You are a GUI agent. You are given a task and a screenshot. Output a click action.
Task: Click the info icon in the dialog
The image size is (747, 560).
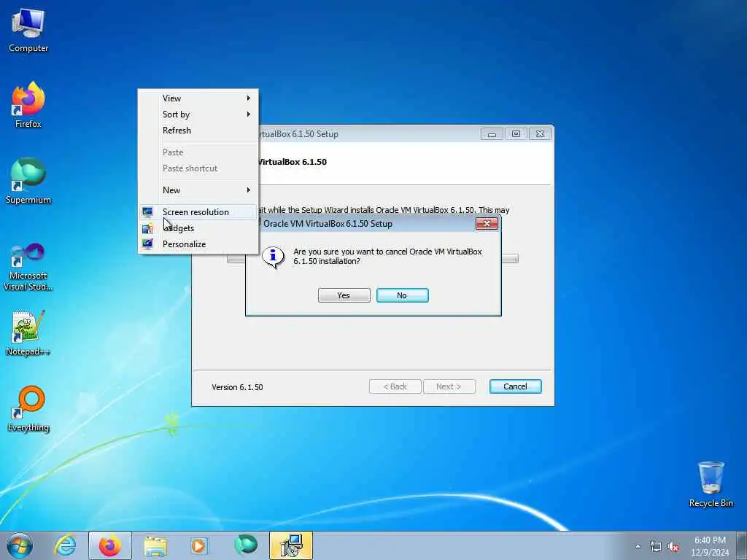(273, 257)
